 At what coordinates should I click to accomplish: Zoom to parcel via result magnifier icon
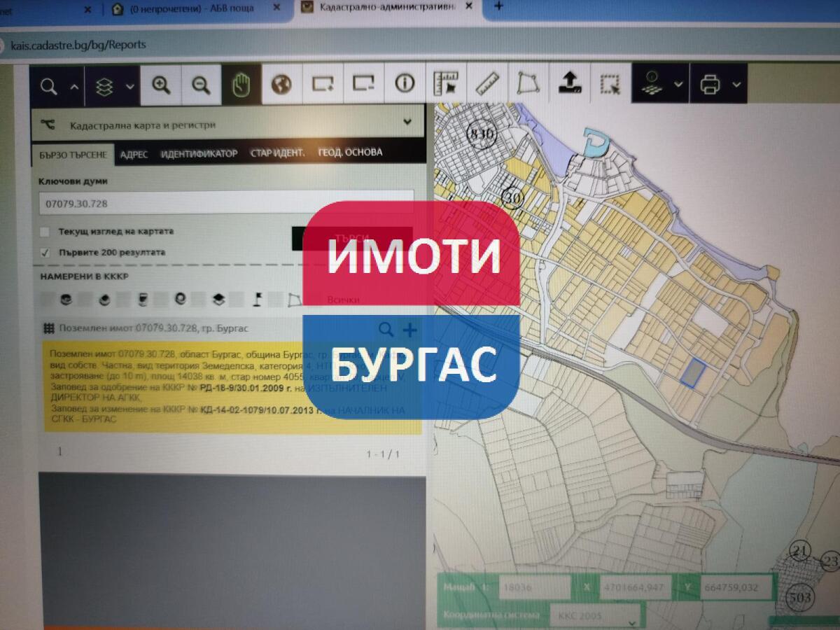[x=386, y=329]
